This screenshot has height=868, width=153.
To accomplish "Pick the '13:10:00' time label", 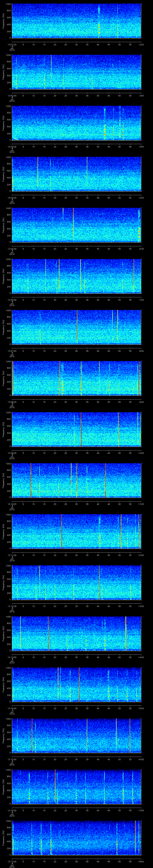I will (x=12, y=504).
